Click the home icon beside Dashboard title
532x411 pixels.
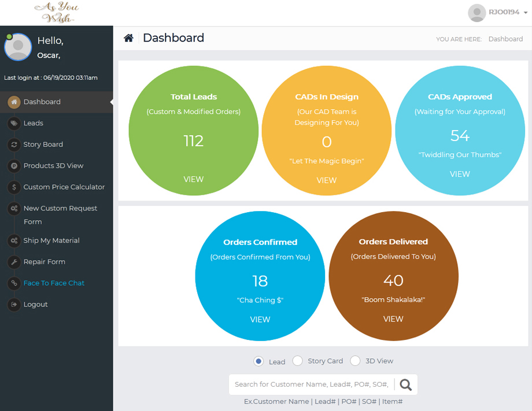pos(128,38)
